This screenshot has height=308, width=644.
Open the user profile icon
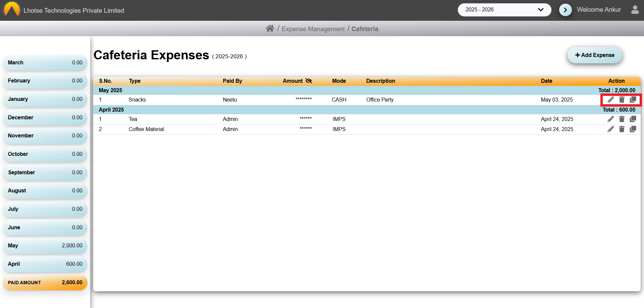click(635, 10)
